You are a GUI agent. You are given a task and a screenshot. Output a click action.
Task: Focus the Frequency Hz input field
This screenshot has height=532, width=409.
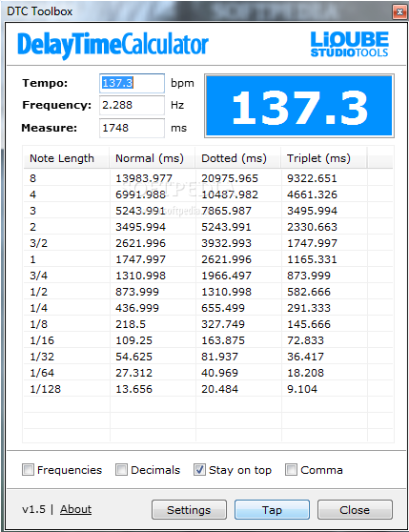click(132, 105)
